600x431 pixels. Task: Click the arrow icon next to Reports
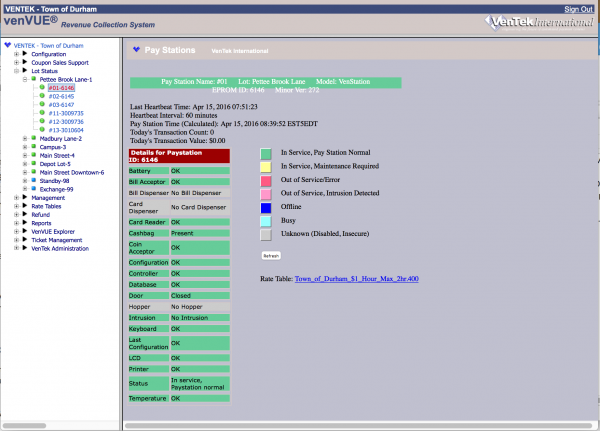(x=25, y=222)
